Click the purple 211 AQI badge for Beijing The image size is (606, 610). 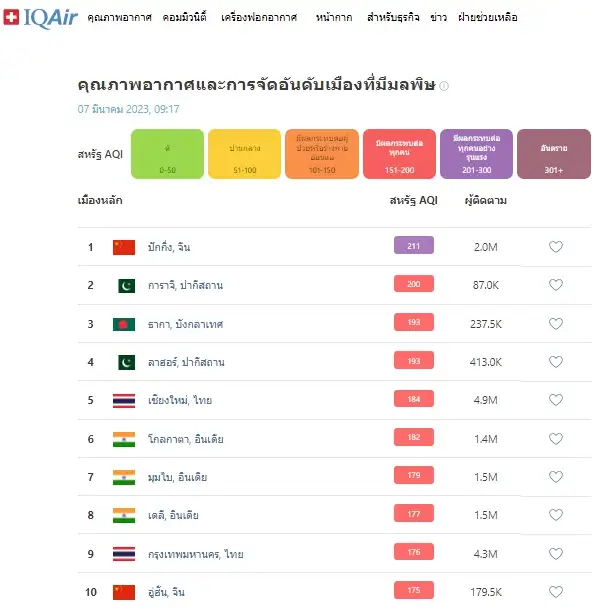414,247
